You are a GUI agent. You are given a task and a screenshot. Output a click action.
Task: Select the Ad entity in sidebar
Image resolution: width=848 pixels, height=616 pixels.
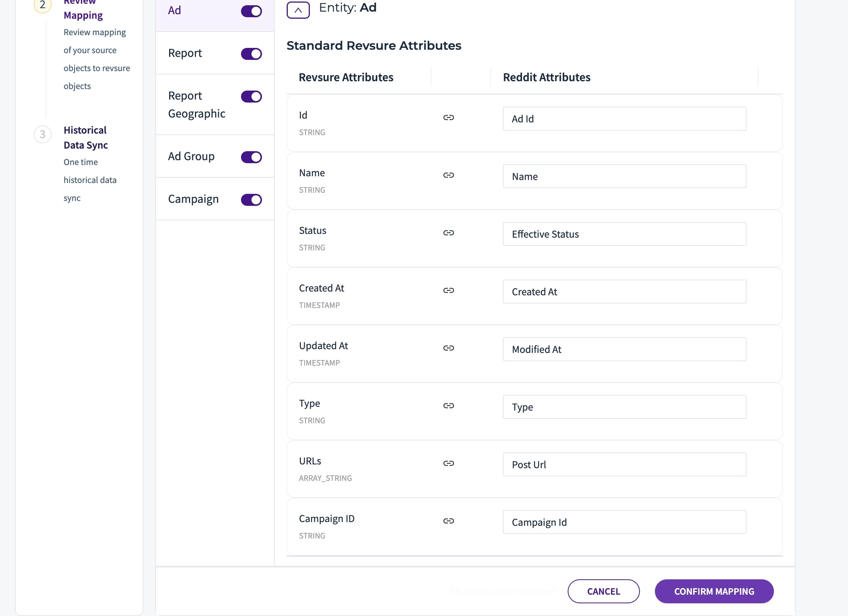coord(175,10)
